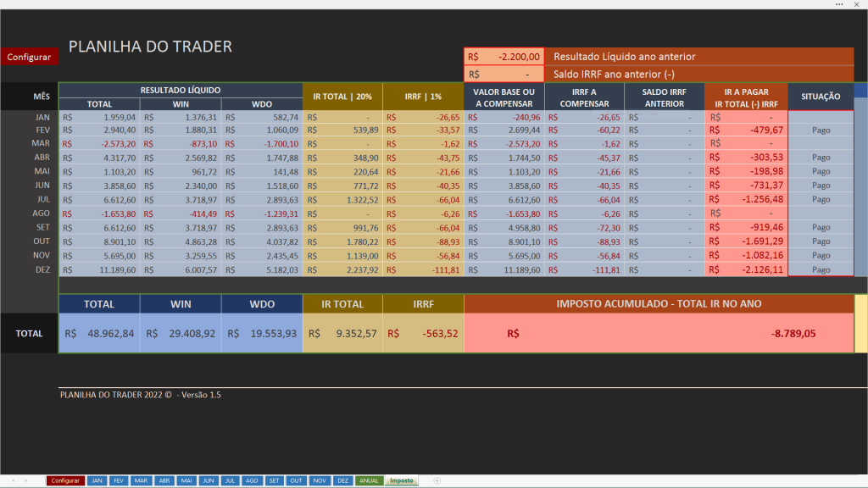Select the Resultado Líquido ano anterior value field
This screenshot has width=868, height=488.
tap(504, 57)
